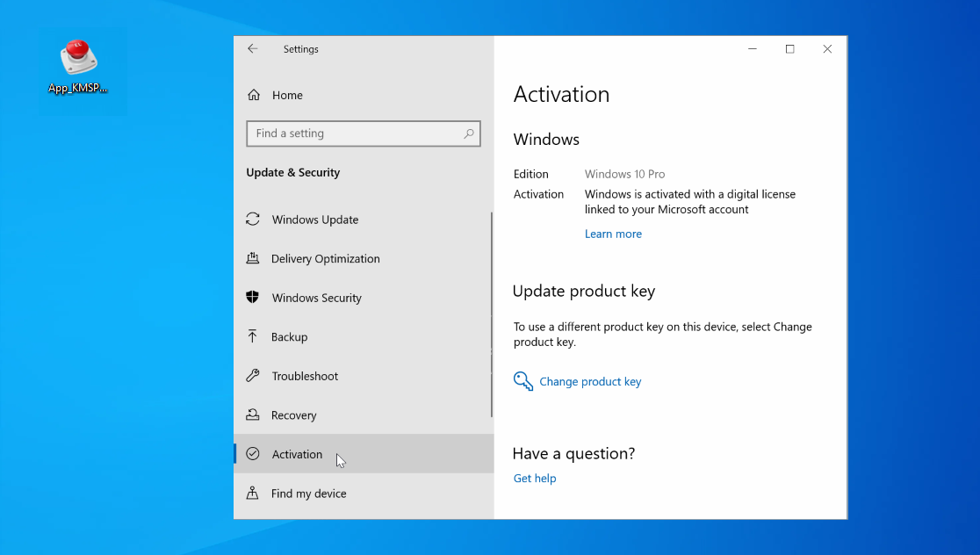Click the Troubleshoot wrench icon
The image size is (980, 555).
click(x=253, y=376)
